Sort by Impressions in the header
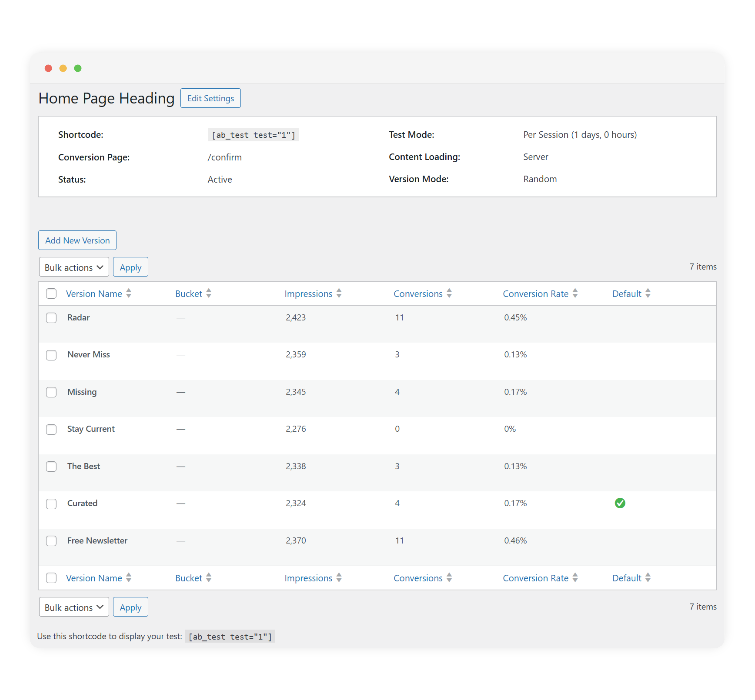The height and width of the screenshot is (700, 755). (308, 294)
